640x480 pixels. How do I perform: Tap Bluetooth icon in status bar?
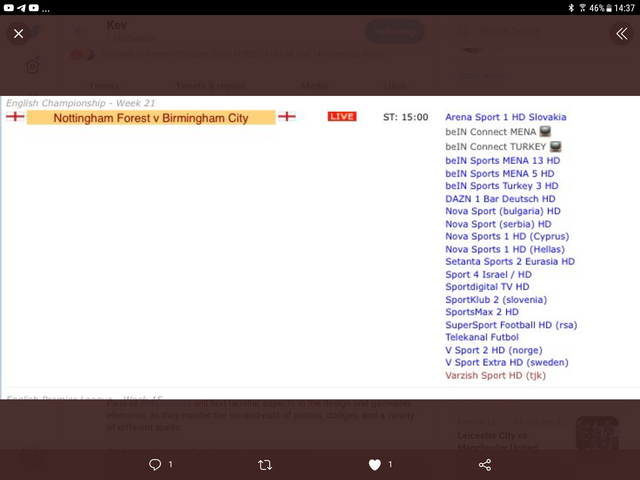(x=571, y=8)
